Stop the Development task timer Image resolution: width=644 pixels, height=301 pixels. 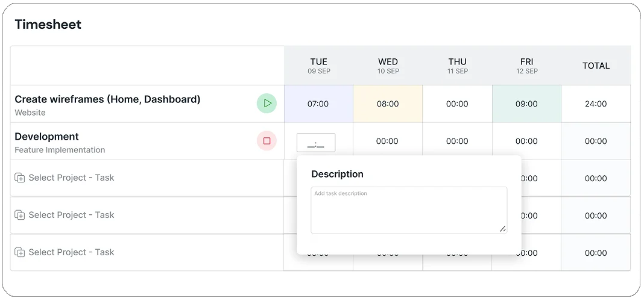(x=267, y=141)
